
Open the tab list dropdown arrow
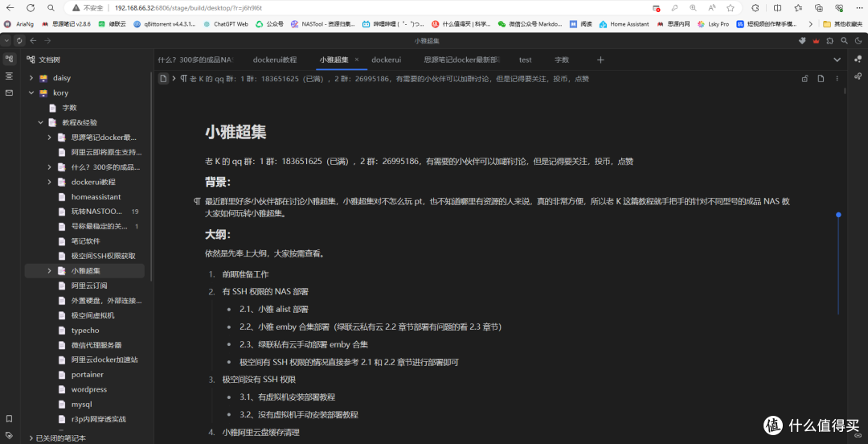[x=837, y=60]
